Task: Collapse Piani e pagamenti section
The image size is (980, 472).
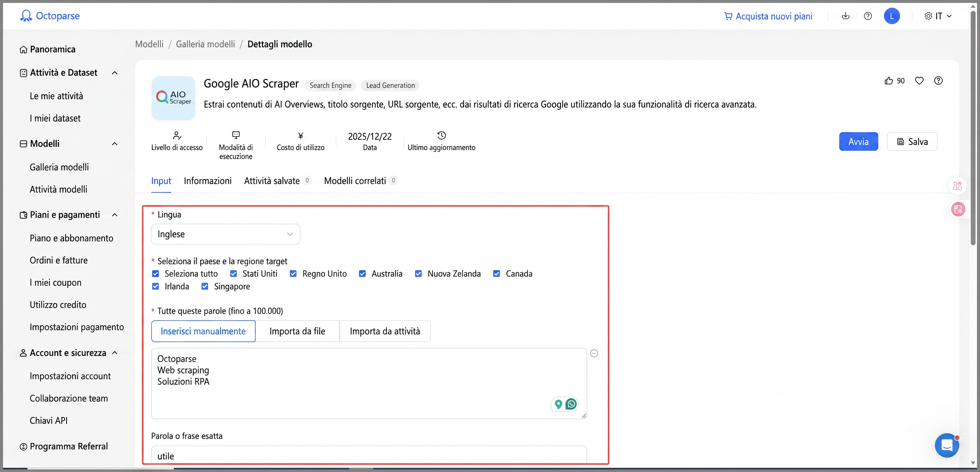Action: coord(115,215)
